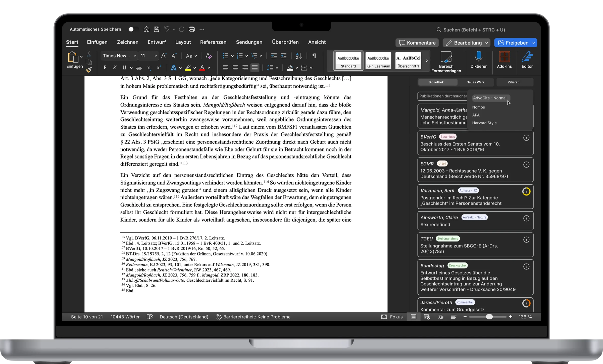
Task: Toggle justified text alignment
Action: point(255,68)
